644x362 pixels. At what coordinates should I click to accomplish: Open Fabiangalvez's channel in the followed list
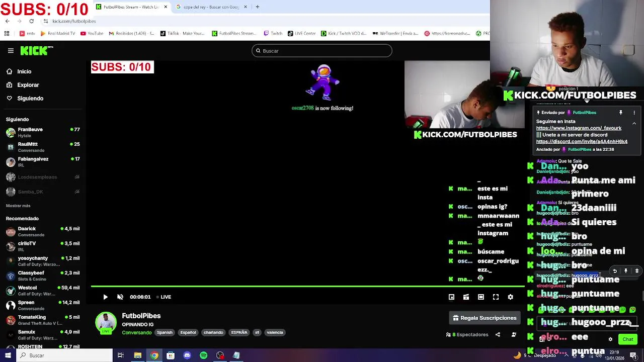point(43,162)
